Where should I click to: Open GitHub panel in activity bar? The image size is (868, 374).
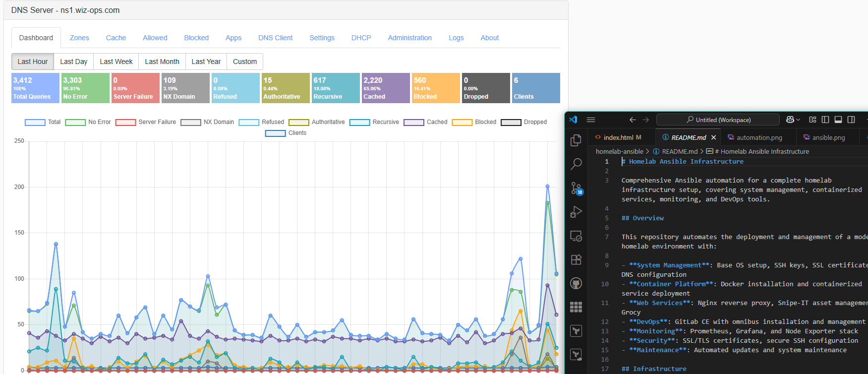[576, 283]
